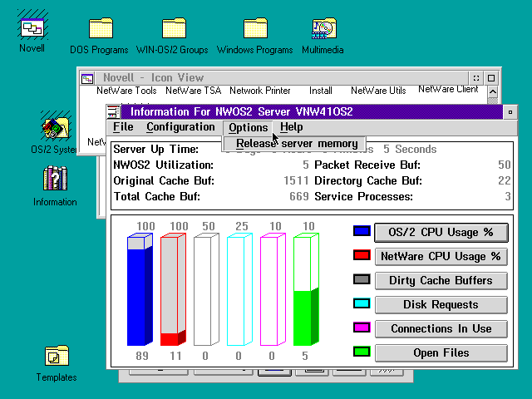The width and height of the screenshot is (532, 399).
Task: Click the NWOS2 Utilization label
Action: (x=164, y=165)
